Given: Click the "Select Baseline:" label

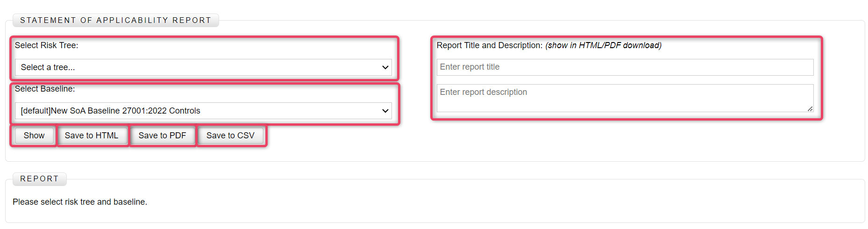Looking at the screenshot, I should coord(44,89).
